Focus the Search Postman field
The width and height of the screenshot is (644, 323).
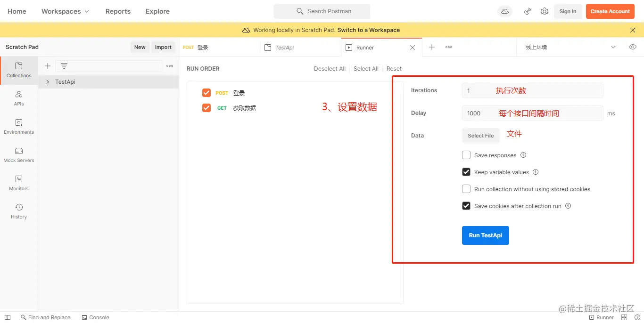tap(322, 11)
